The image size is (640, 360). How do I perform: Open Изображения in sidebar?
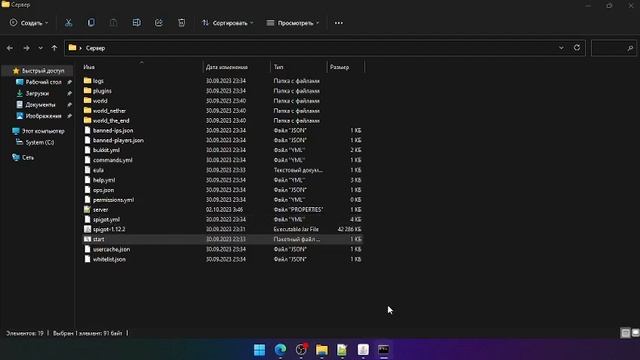43,116
